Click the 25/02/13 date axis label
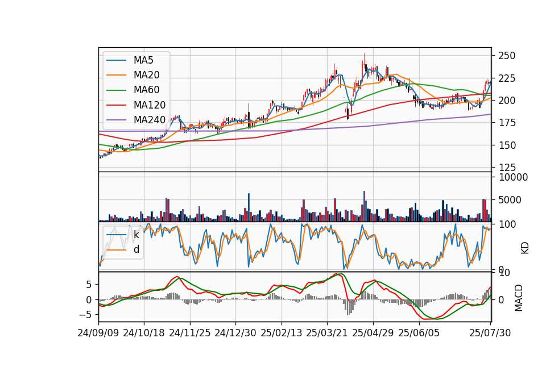Image resolution: width=546 pixels, height=392 pixels. [282, 333]
